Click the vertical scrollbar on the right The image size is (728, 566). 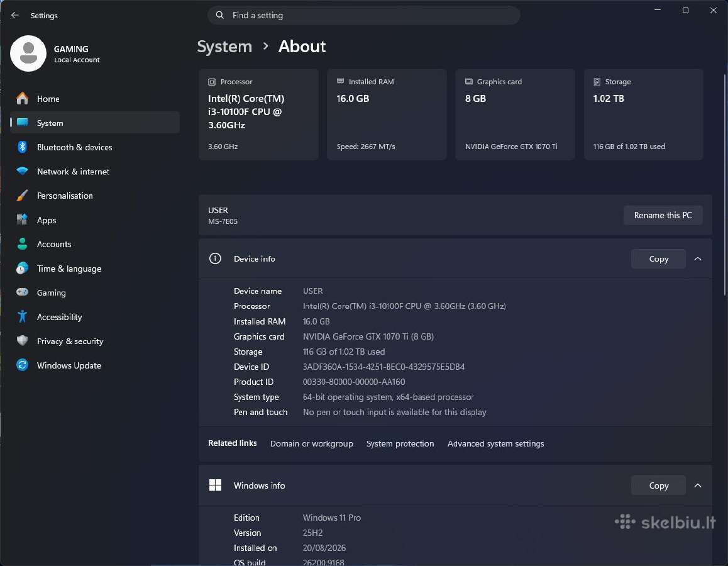[x=725, y=184]
